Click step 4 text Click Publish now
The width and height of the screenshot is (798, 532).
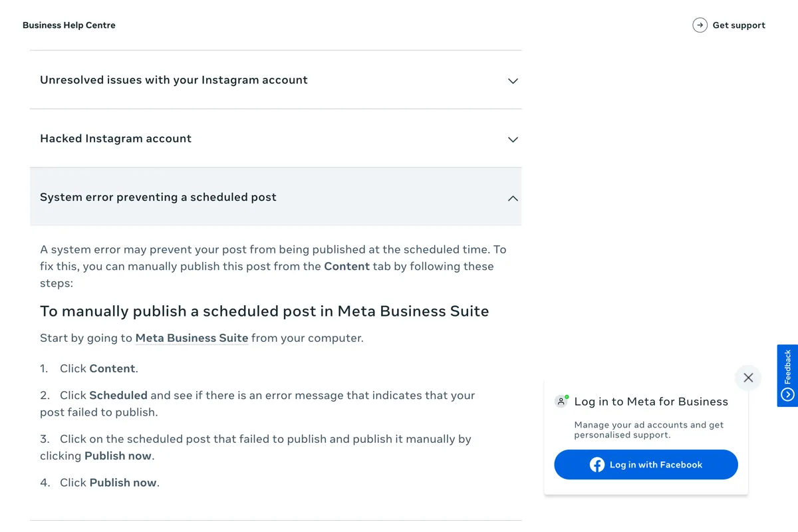pyautogui.click(x=110, y=483)
